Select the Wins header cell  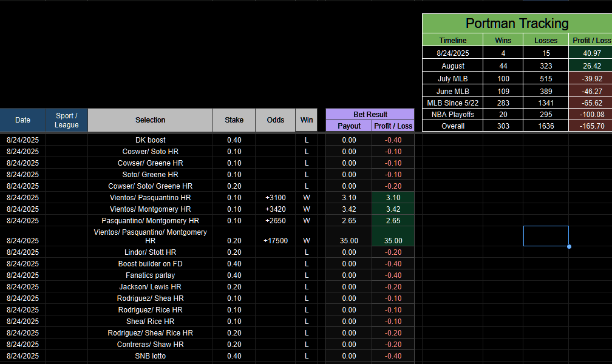(503, 40)
